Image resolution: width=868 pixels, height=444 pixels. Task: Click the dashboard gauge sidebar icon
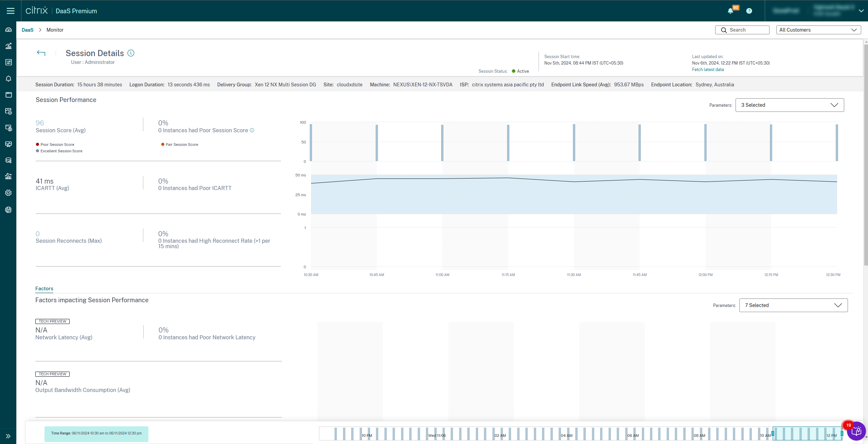tap(8, 30)
